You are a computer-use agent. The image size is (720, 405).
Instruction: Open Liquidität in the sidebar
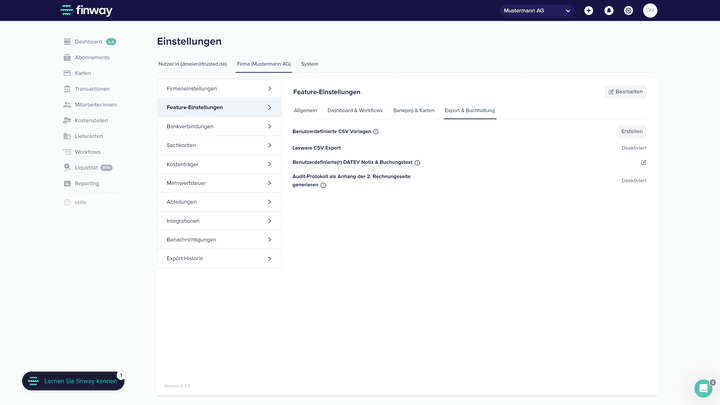point(86,168)
